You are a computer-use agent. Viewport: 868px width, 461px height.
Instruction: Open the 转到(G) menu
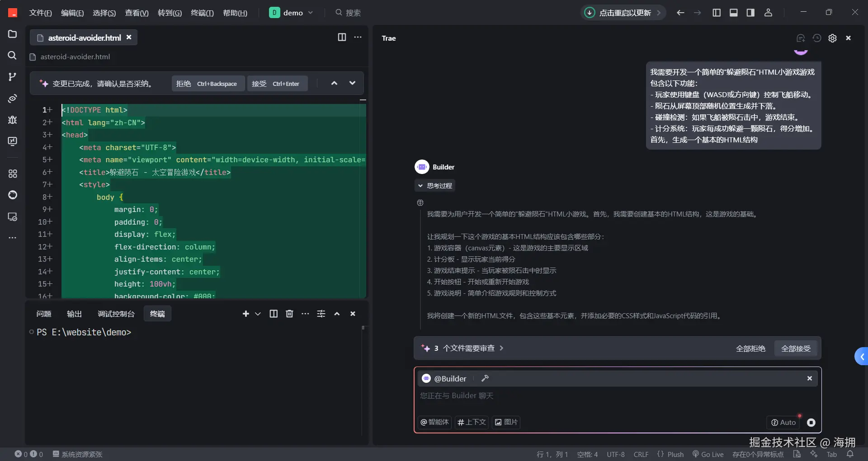point(170,13)
